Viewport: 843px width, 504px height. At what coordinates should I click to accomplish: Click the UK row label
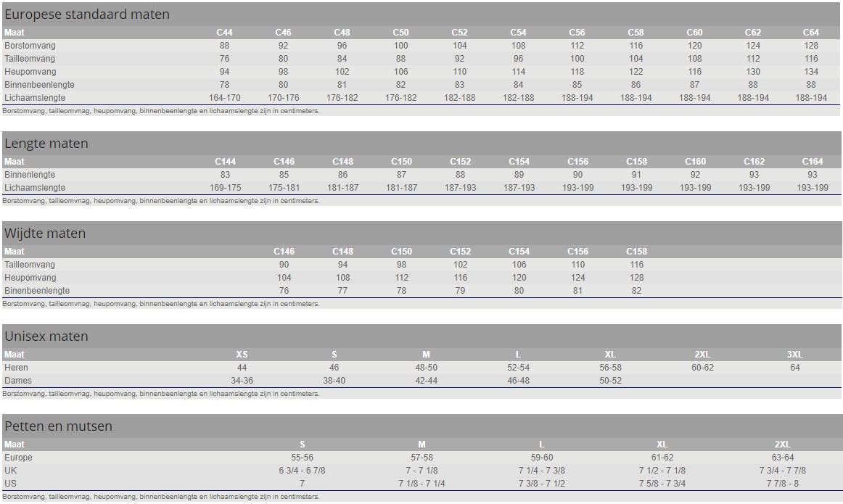(x=10, y=471)
